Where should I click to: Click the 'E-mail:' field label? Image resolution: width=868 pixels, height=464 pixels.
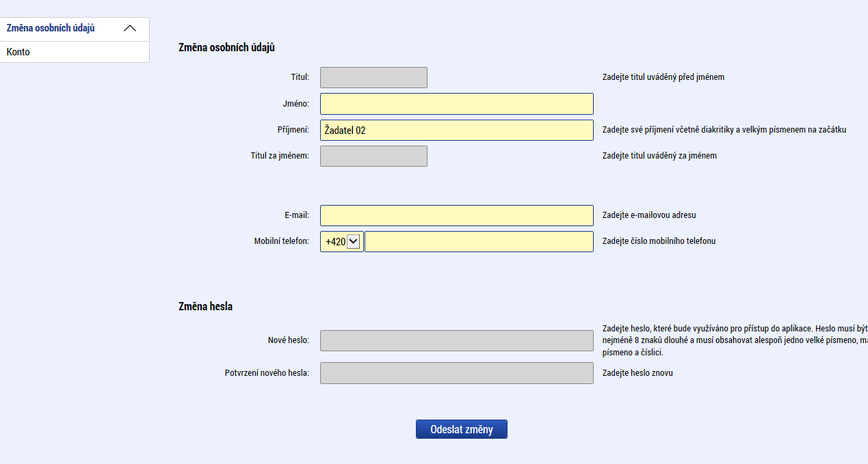click(x=297, y=215)
